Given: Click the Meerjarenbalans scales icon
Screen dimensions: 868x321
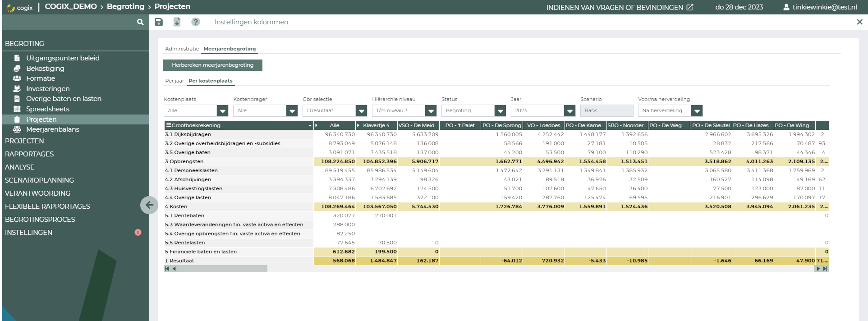Looking at the screenshot, I should coord(17,129).
